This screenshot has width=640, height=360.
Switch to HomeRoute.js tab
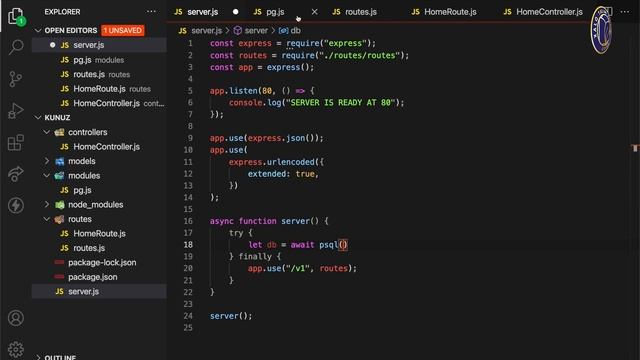[x=450, y=12]
